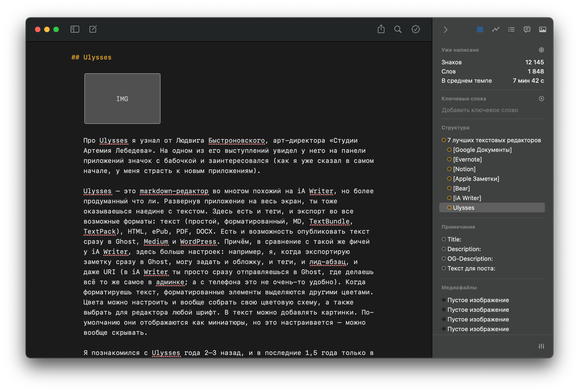The image size is (579, 392).
Task: Enter fullscreen with the green button
Action: [x=56, y=29]
